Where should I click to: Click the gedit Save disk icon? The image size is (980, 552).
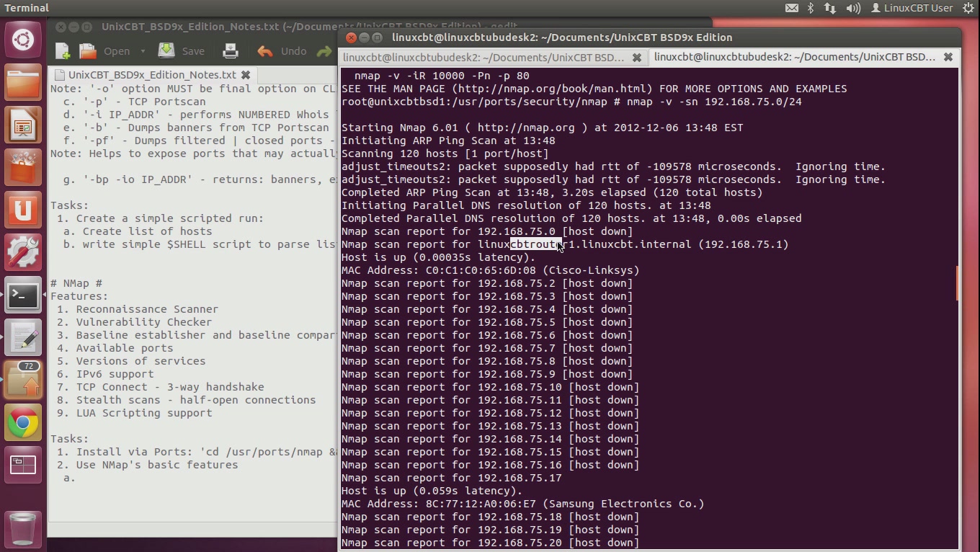pos(166,50)
